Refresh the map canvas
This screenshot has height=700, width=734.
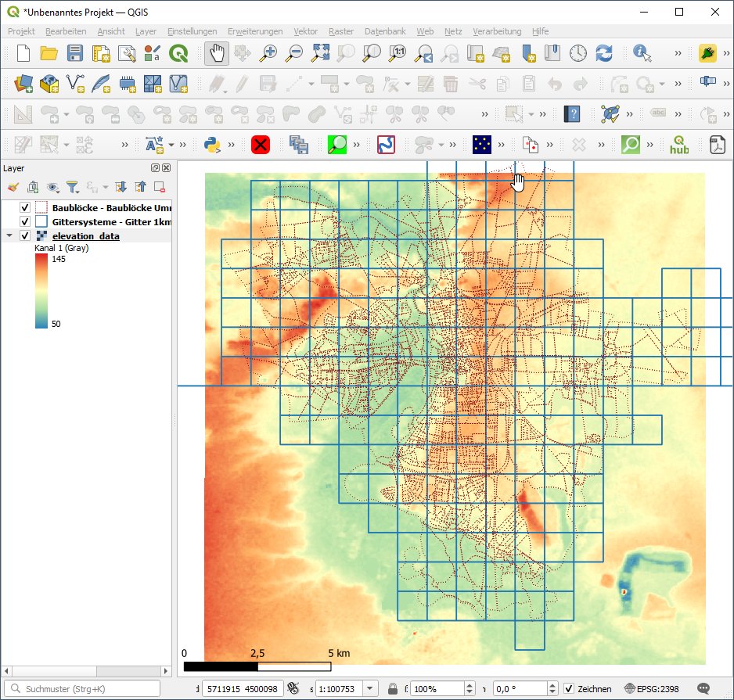point(604,53)
